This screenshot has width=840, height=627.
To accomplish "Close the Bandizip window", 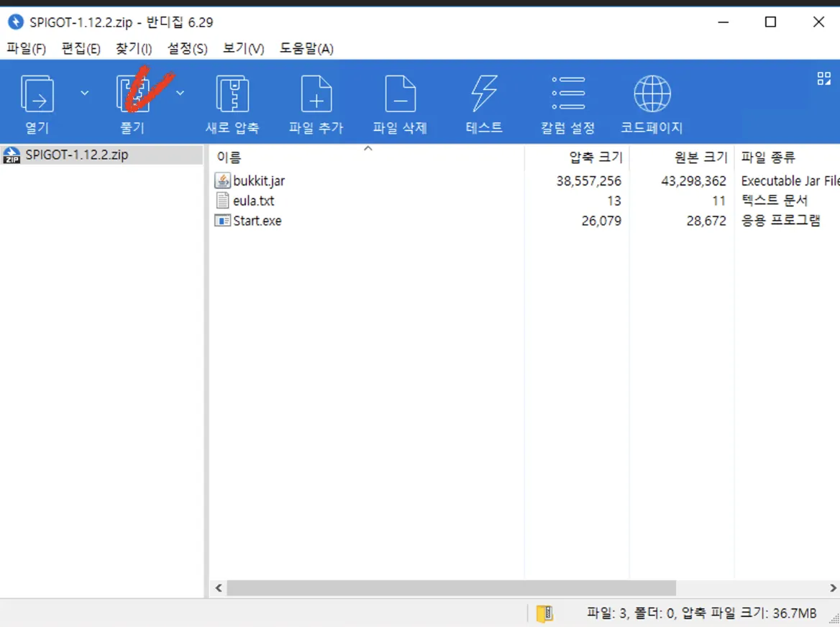I will pyautogui.click(x=818, y=22).
